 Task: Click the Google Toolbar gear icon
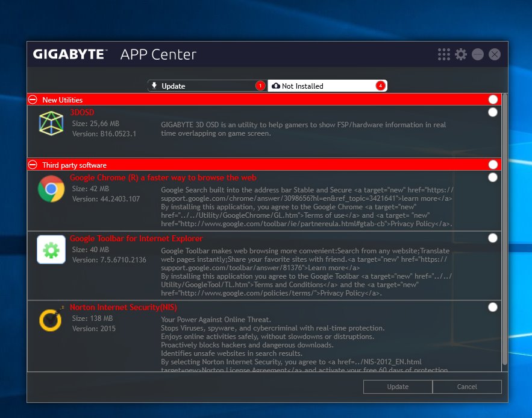(51, 250)
